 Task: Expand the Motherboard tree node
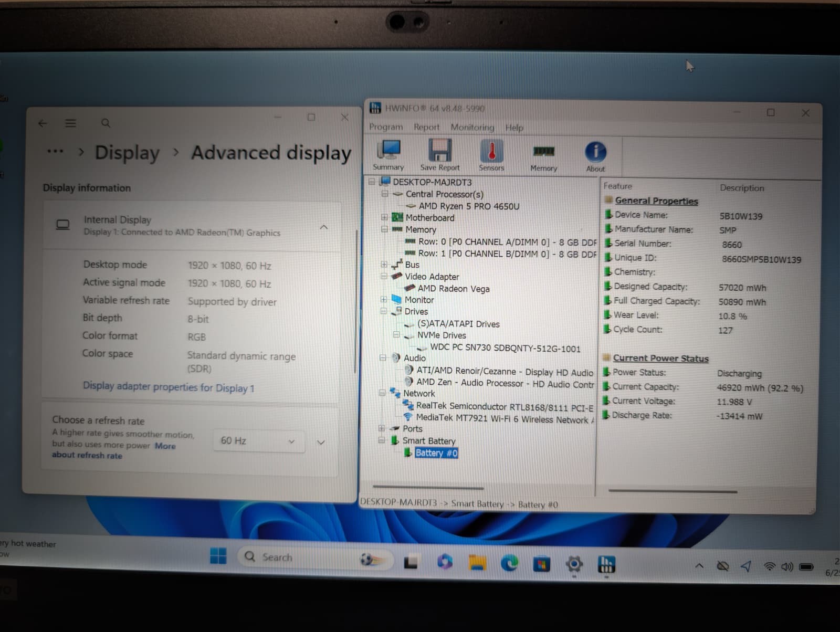click(384, 217)
